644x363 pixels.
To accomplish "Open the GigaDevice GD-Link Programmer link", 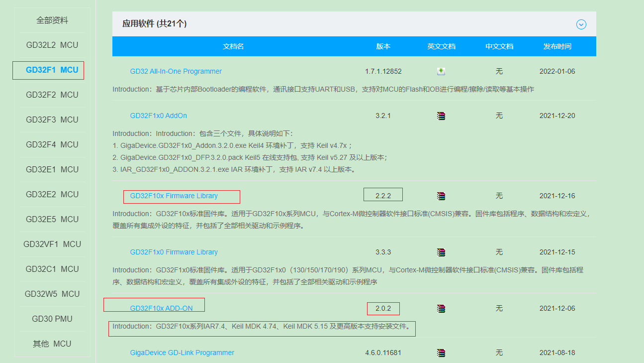I will 182,353.
